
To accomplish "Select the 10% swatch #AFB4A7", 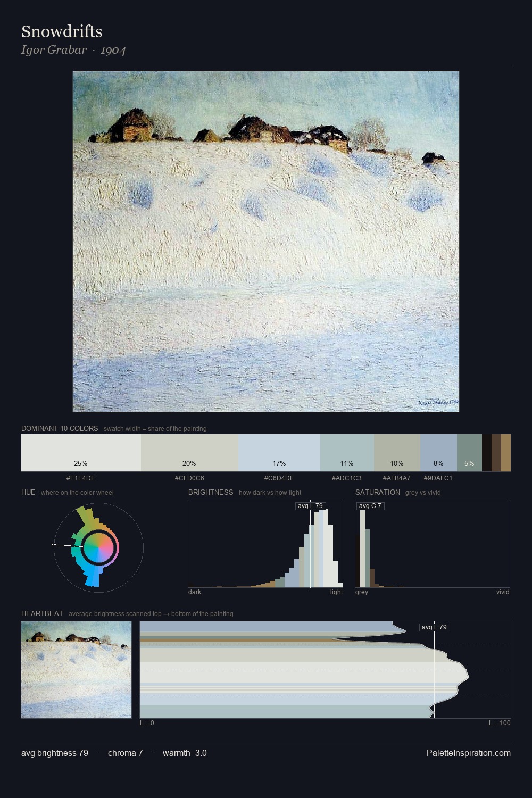I will 397,453.
